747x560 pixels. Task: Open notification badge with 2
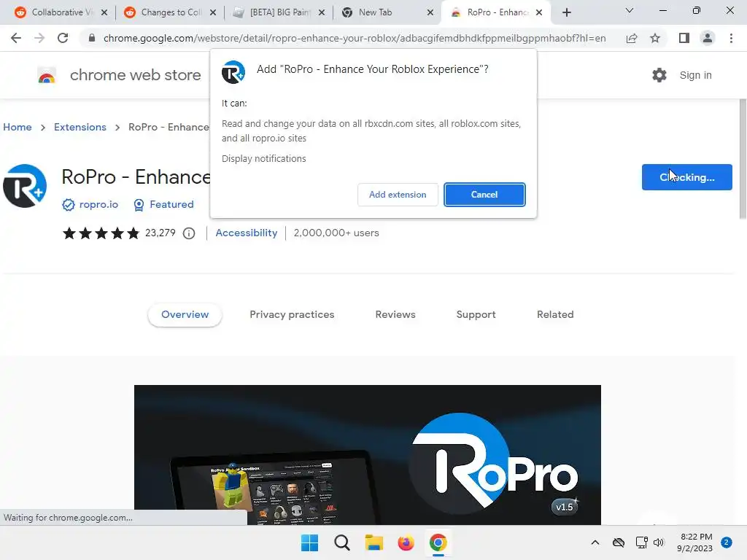click(x=727, y=542)
